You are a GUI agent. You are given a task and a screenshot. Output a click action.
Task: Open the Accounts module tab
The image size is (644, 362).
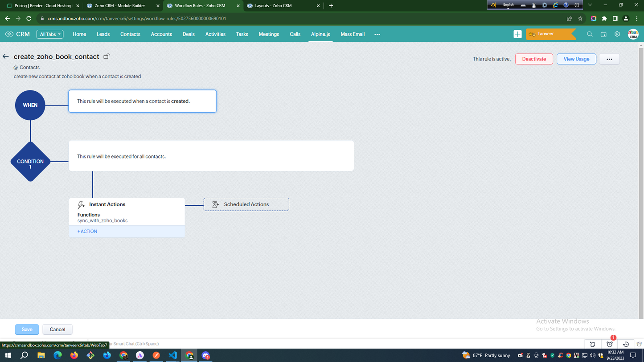pos(161,34)
